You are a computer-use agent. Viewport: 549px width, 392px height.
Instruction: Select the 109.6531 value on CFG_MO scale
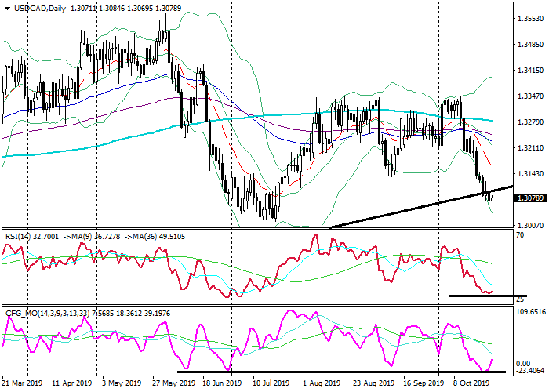click(530, 312)
